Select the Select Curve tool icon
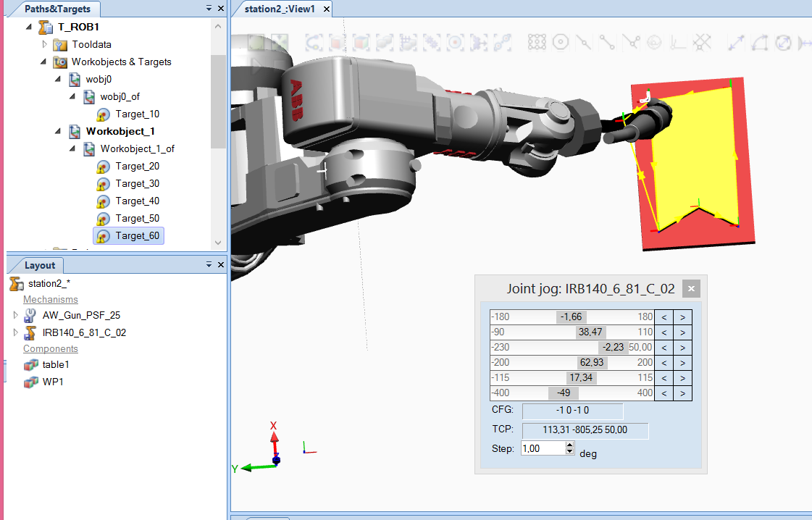The image size is (812, 520). point(313,43)
